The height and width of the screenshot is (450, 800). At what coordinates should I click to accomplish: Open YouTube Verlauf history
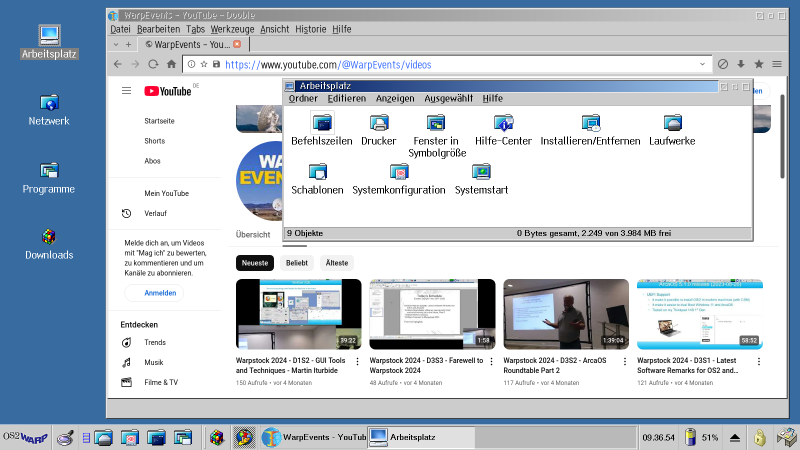coord(155,213)
